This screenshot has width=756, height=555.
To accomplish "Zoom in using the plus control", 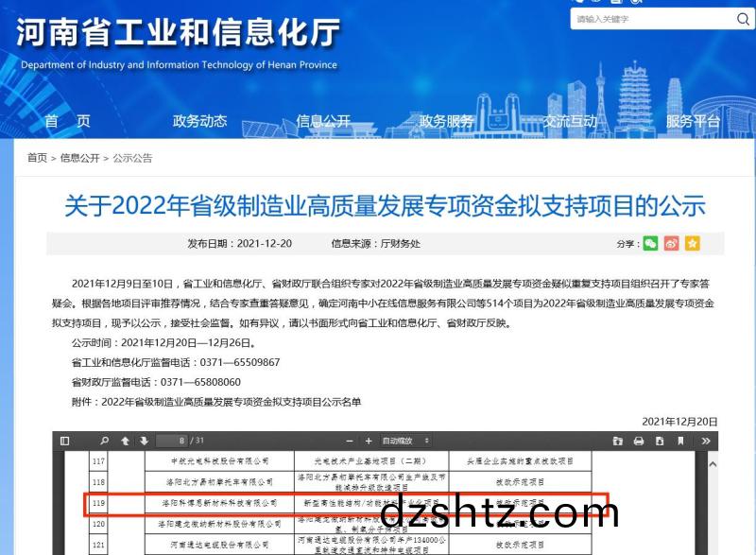I will pyautogui.click(x=368, y=440).
